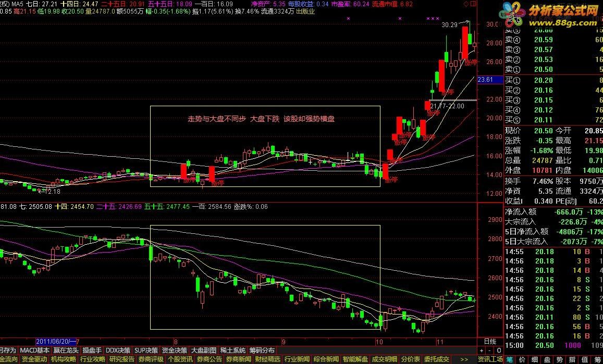603x364 pixels.
Task: Select the 指 panel tab
Action: click(x=573, y=360)
